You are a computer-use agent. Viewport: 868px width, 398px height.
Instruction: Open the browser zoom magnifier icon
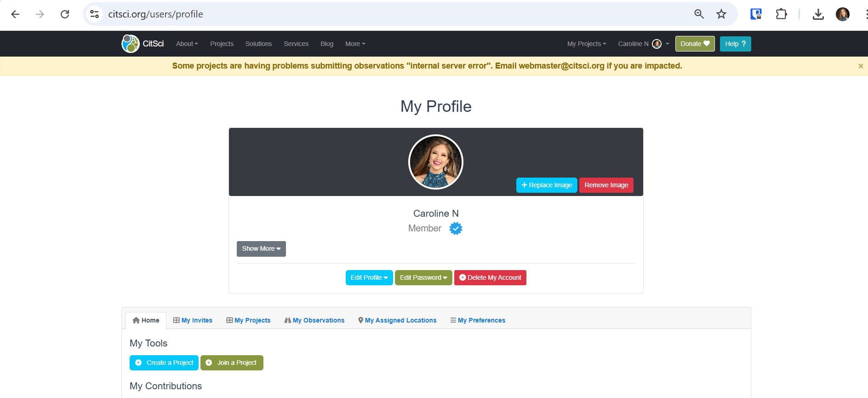(699, 14)
